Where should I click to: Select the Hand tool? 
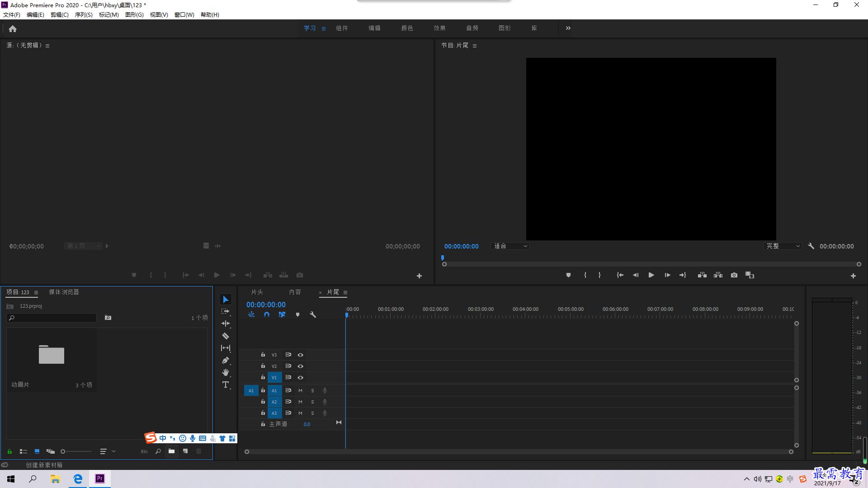pos(226,372)
